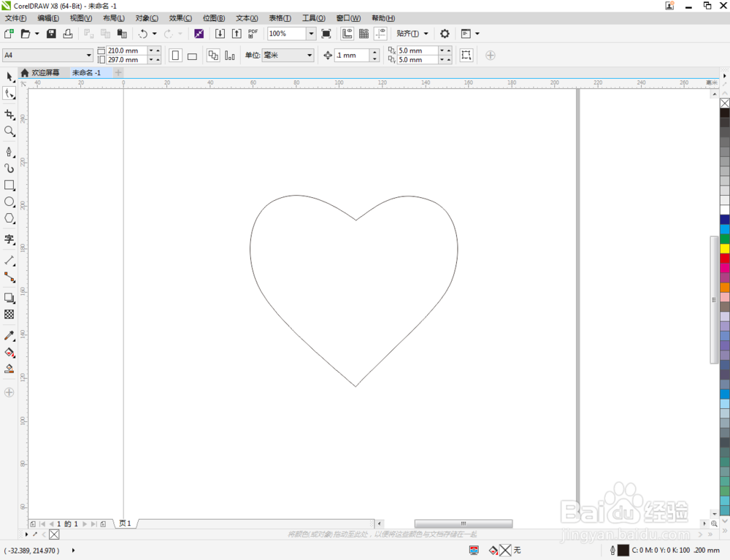Set page to portrait orientation
The width and height of the screenshot is (730, 560).
(x=175, y=55)
